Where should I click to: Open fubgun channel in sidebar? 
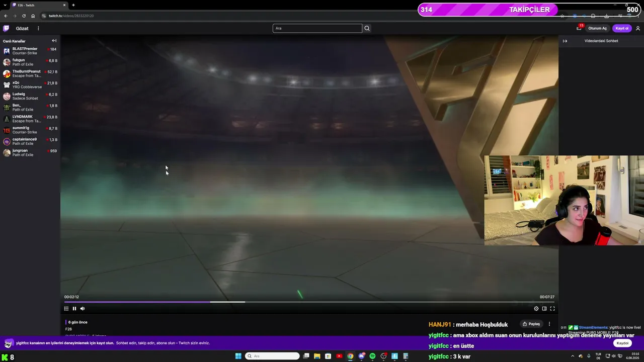tap(30, 62)
